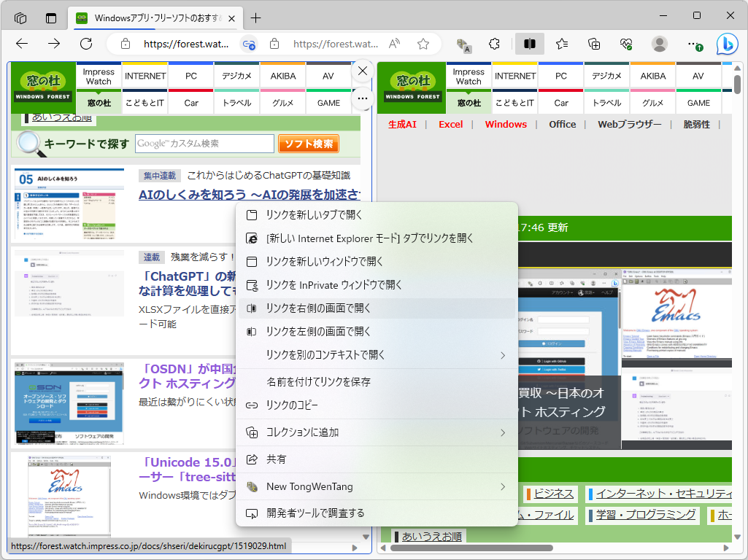The height and width of the screenshot is (560, 748).
Task: Click the browser Back arrow
Action: (x=22, y=44)
